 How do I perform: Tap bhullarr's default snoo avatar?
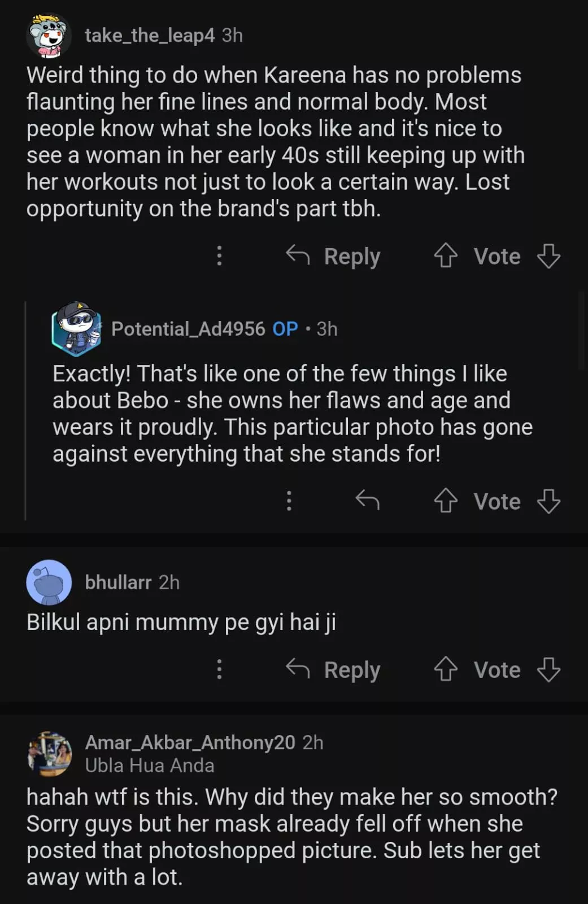coord(49,583)
